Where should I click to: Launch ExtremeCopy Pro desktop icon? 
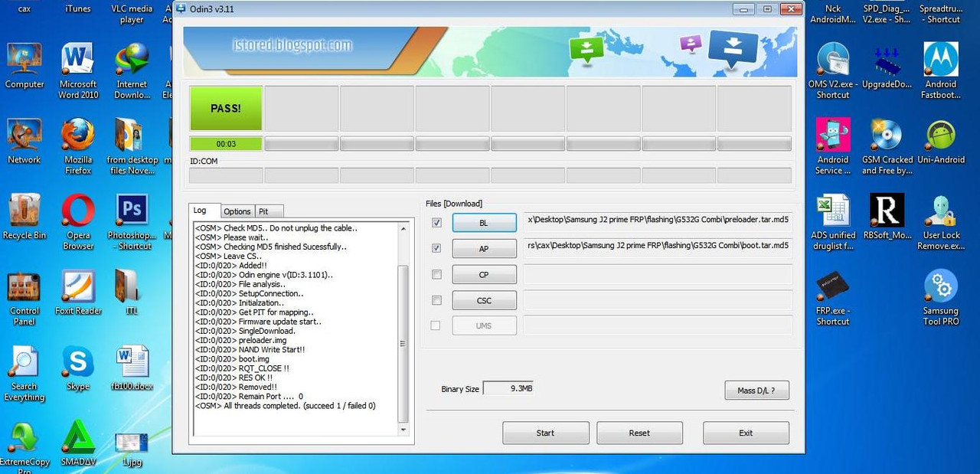pyautogui.click(x=24, y=446)
